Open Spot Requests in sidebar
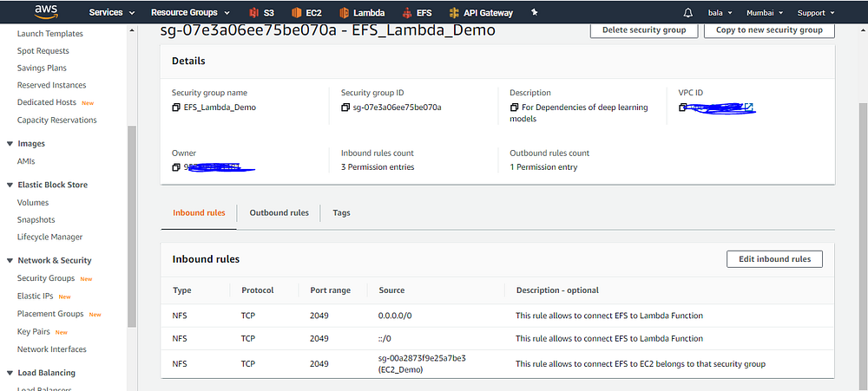The width and height of the screenshot is (868, 391). tap(43, 51)
